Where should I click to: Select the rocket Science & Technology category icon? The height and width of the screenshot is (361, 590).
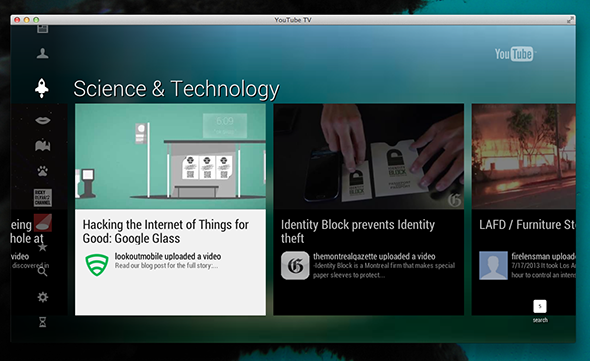(x=42, y=88)
